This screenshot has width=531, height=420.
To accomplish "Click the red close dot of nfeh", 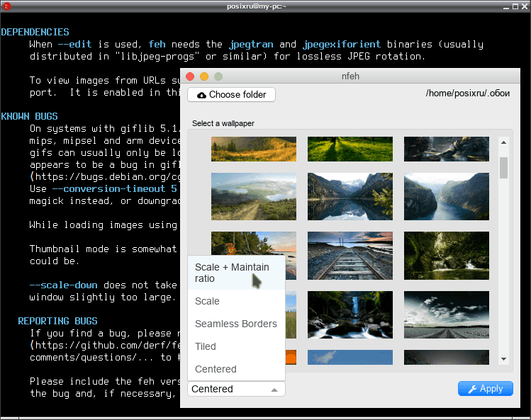I will click(190, 76).
